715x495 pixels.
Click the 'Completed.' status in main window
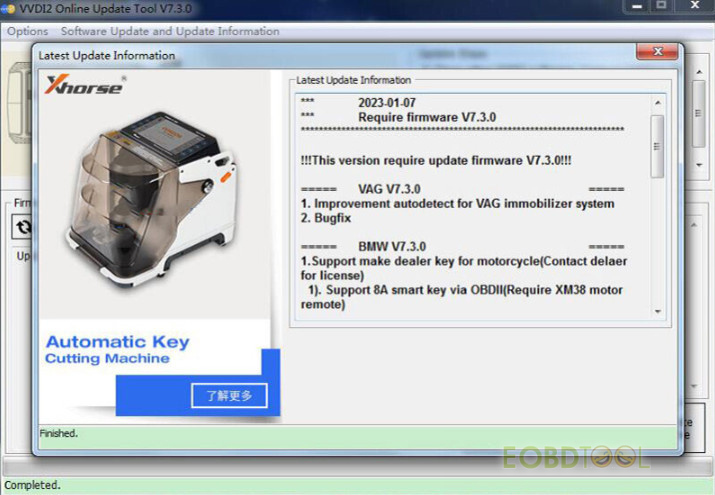pos(32,485)
